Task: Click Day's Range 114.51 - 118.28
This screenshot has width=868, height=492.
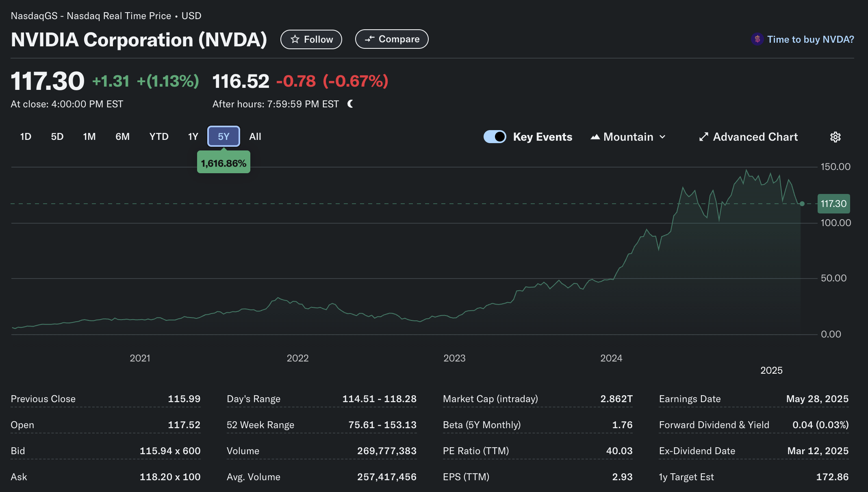Action: click(380, 399)
